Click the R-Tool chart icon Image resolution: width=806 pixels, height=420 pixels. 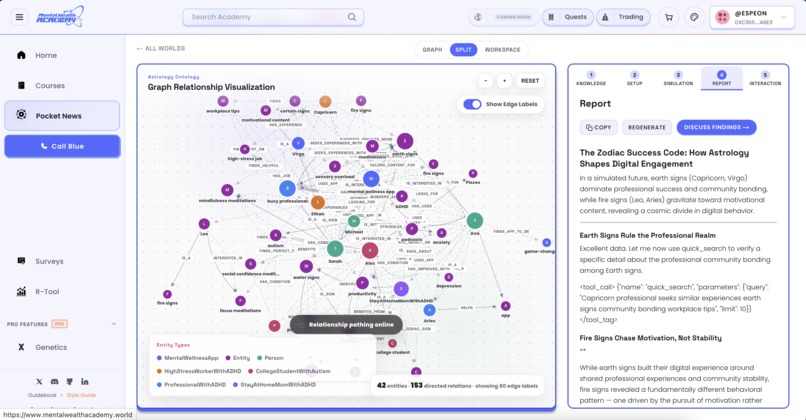[21, 291]
